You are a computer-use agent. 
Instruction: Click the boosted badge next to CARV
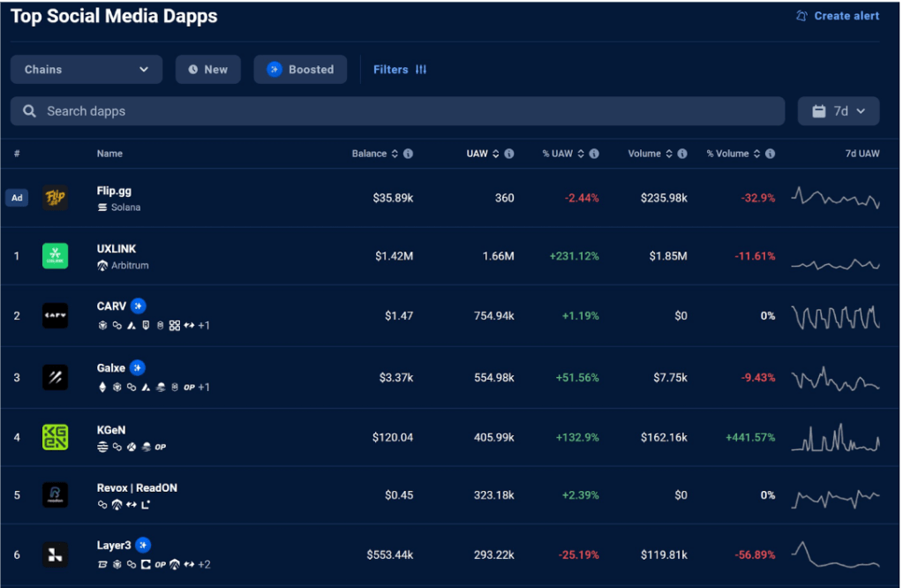point(139,306)
